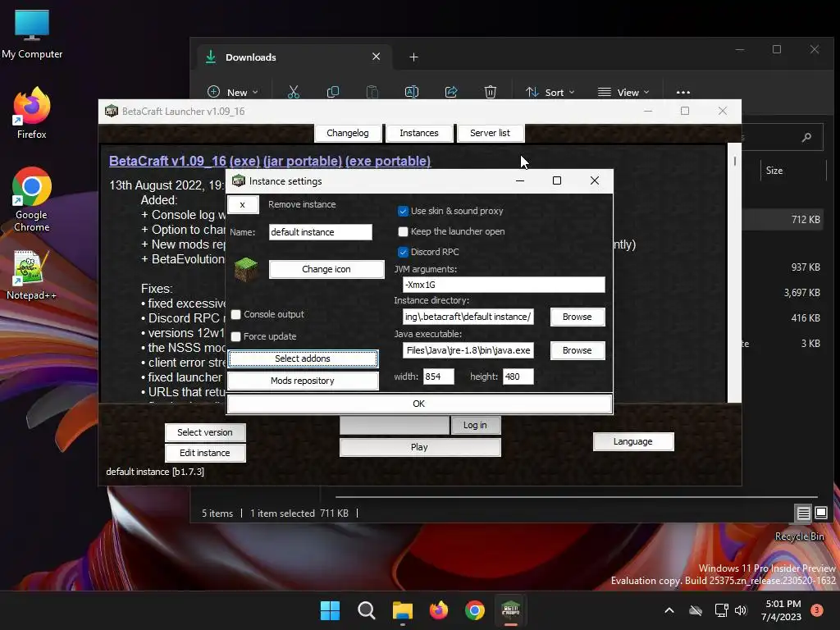Click Edit instance button
Image resolution: width=840 pixels, height=630 pixels.
[205, 453]
